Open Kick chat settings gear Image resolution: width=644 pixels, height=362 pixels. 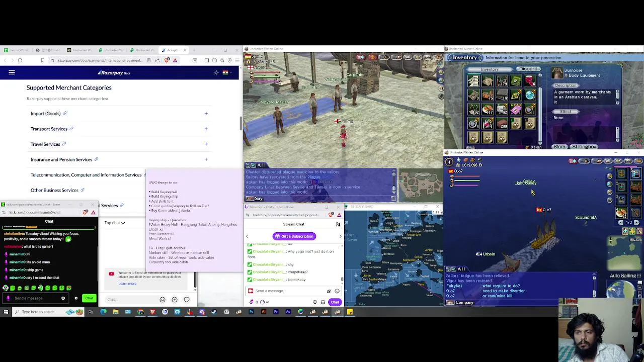[x=76, y=298]
